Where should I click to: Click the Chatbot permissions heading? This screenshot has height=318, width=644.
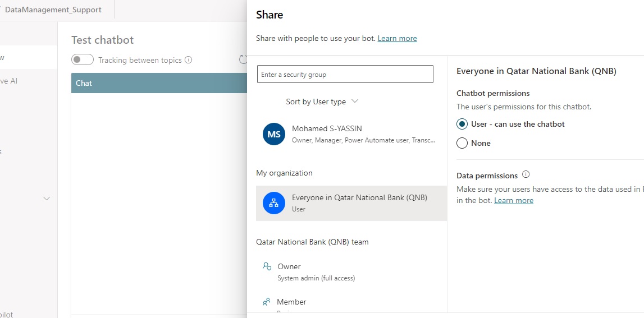click(493, 93)
